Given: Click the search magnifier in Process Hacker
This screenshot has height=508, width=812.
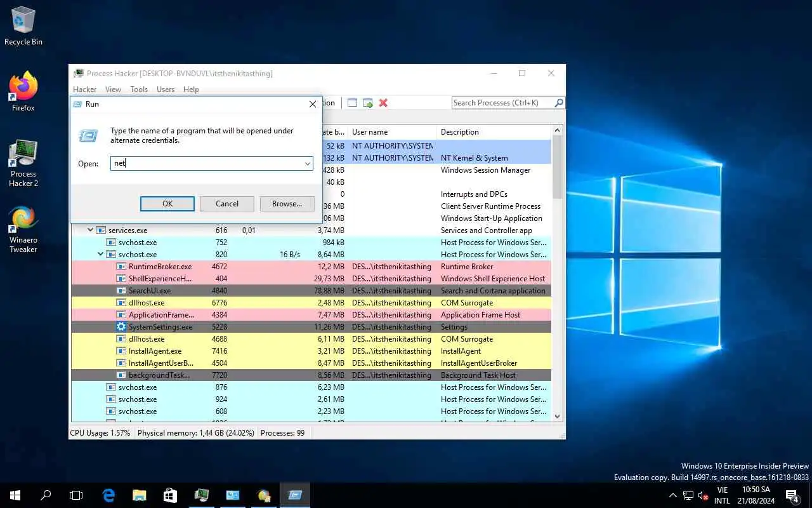Looking at the screenshot, I should [x=559, y=103].
